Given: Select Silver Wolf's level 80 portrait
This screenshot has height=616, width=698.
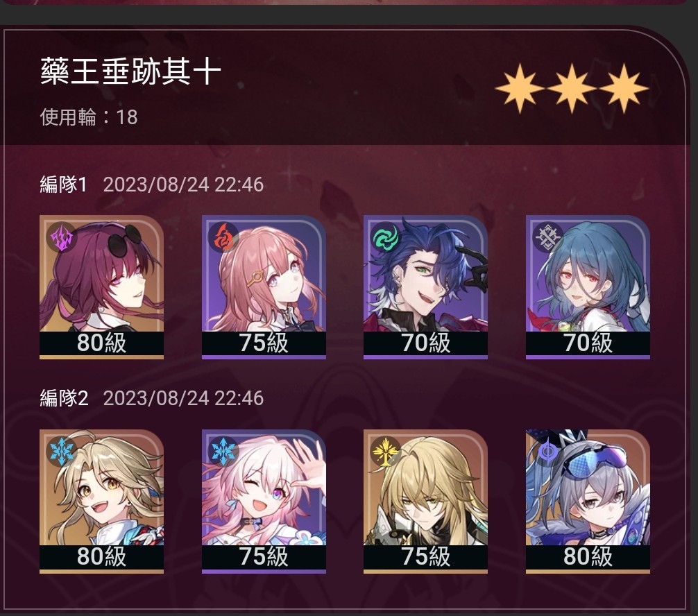Looking at the screenshot, I should tap(588, 501).
